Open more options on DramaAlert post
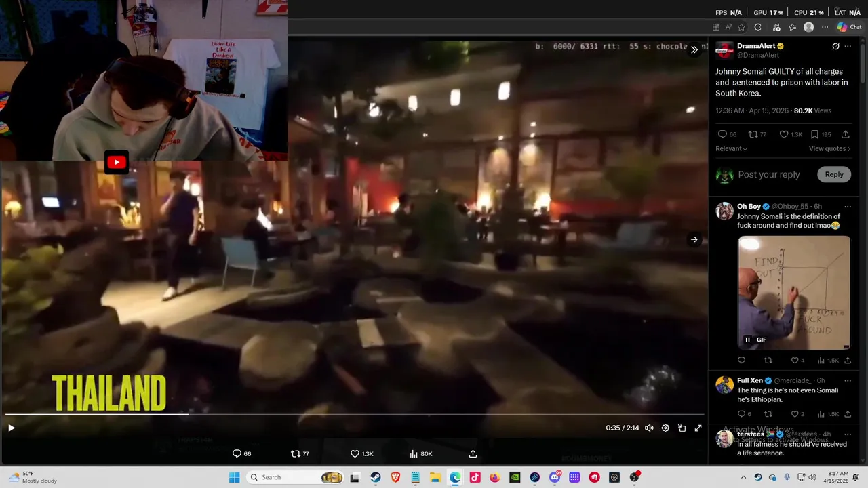The height and width of the screenshot is (488, 868). (848, 46)
